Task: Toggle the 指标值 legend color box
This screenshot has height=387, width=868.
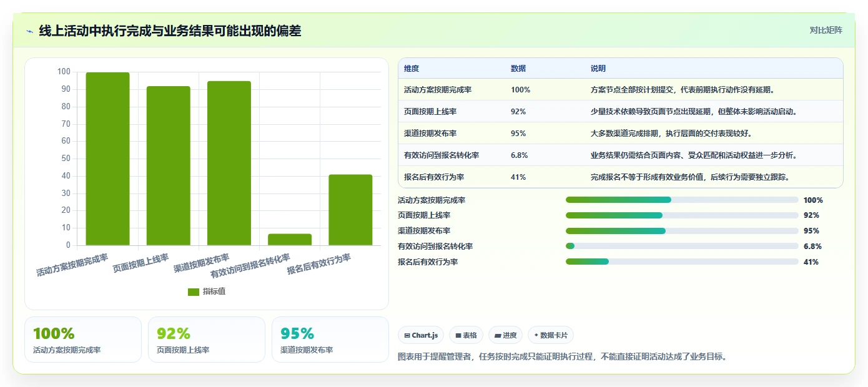Action: click(x=194, y=291)
